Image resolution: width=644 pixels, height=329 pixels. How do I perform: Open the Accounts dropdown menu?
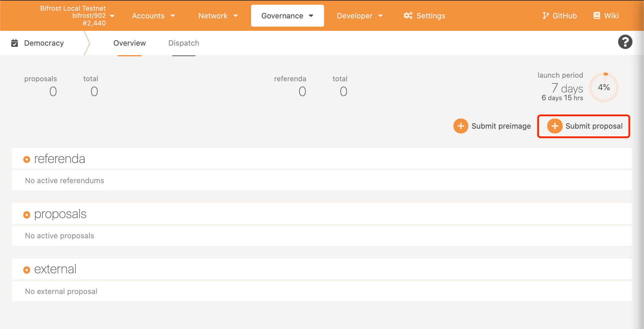click(x=153, y=16)
